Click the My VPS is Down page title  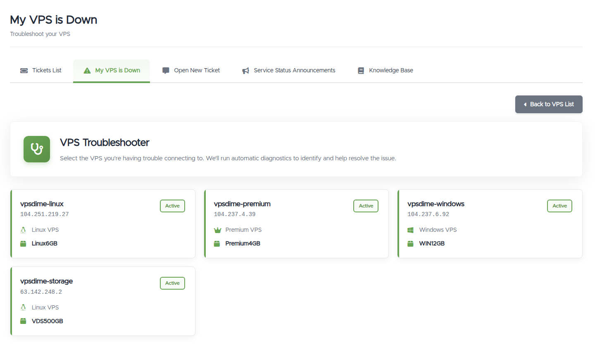click(x=54, y=20)
